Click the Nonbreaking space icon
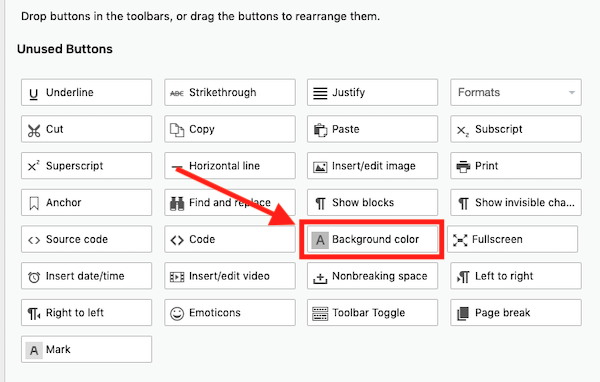600x382 pixels. [x=320, y=278]
